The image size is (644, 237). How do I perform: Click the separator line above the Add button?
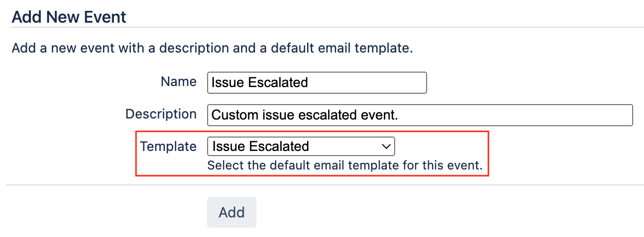(325, 185)
